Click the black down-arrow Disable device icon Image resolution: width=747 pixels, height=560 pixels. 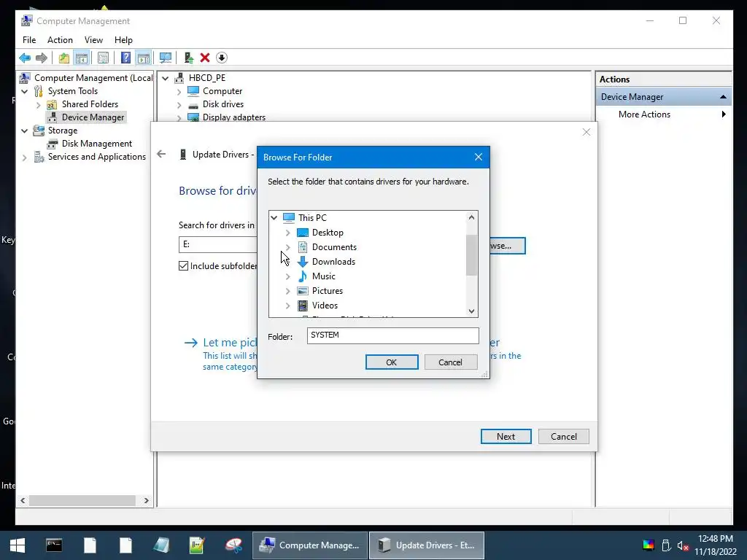tap(222, 58)
